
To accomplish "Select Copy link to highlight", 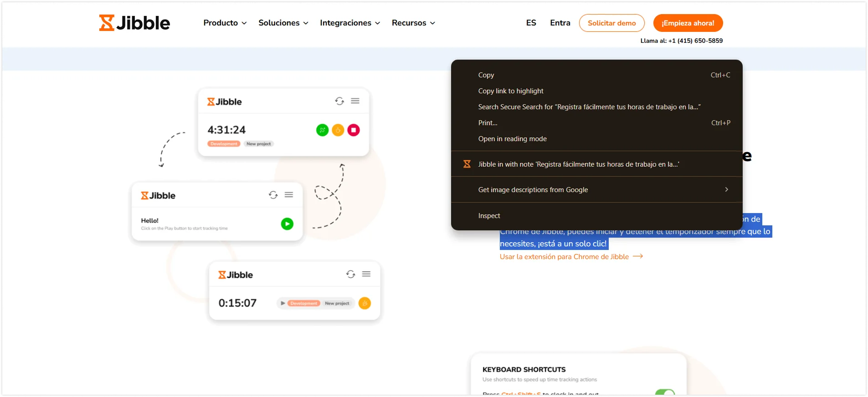I will 597,91.
